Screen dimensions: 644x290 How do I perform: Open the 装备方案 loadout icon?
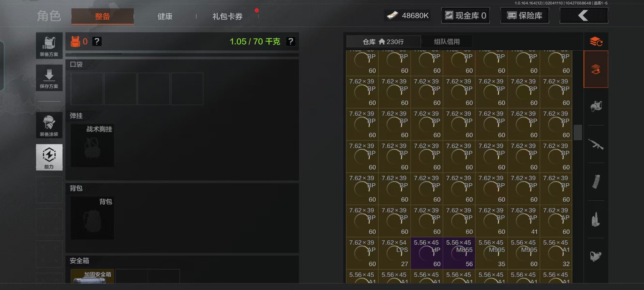49,46
